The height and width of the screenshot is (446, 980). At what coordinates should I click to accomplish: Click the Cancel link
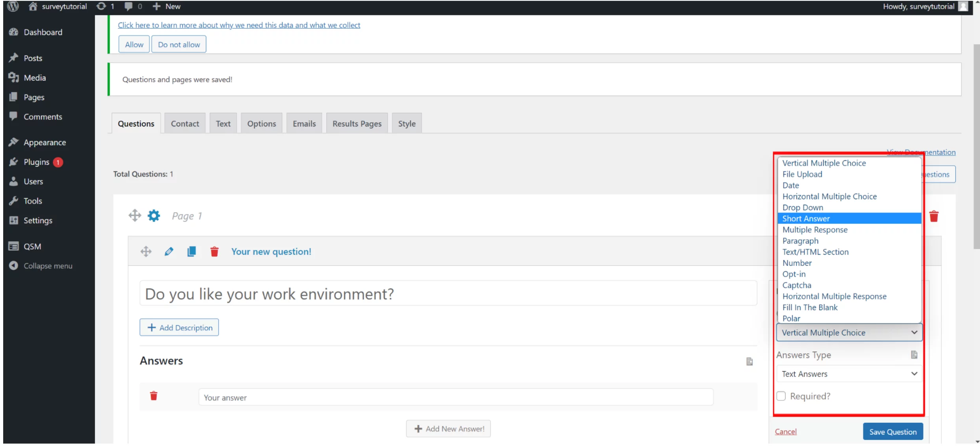(x=786, y=431)
